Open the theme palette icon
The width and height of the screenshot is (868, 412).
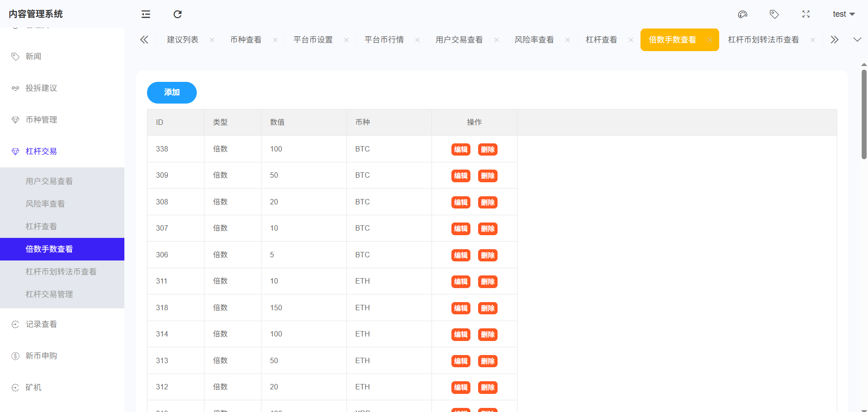point(742,14)
